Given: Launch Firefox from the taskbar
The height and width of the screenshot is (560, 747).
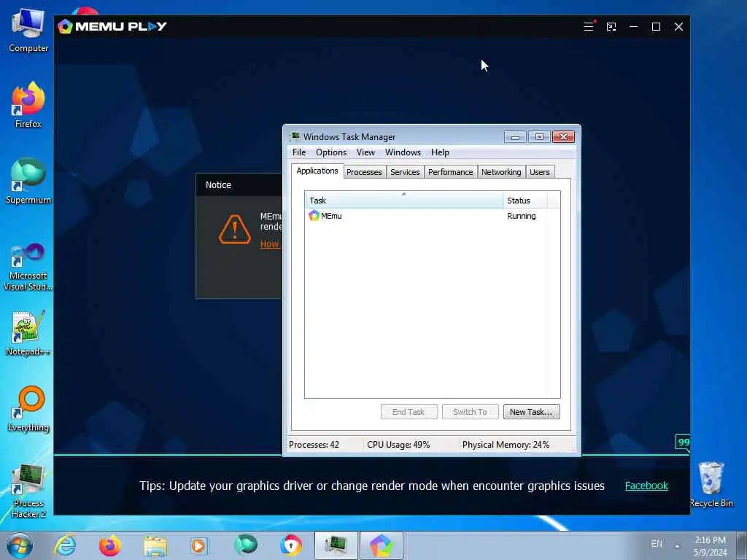Looking at the screenshot, I should click(110, 545).
